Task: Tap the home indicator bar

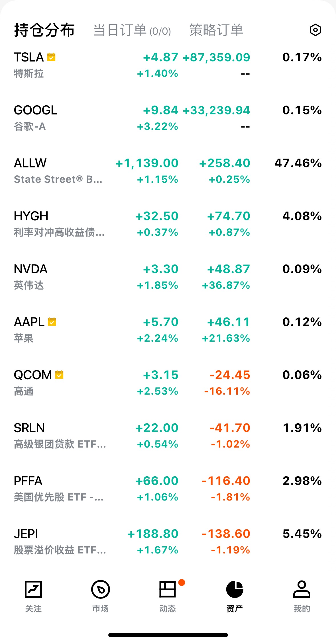Action: pos(168,635)
